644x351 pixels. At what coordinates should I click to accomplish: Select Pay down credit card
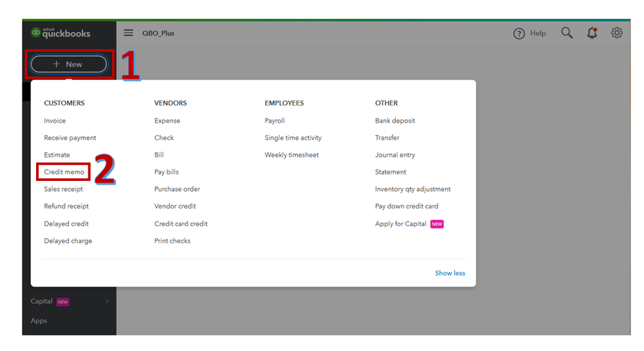pyautogui.click(x=406, y=206)
